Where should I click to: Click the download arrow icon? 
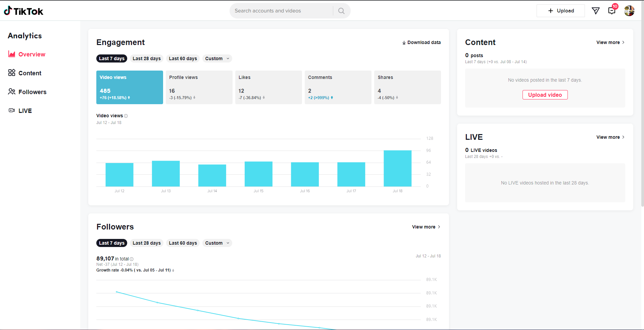[404, 43]
